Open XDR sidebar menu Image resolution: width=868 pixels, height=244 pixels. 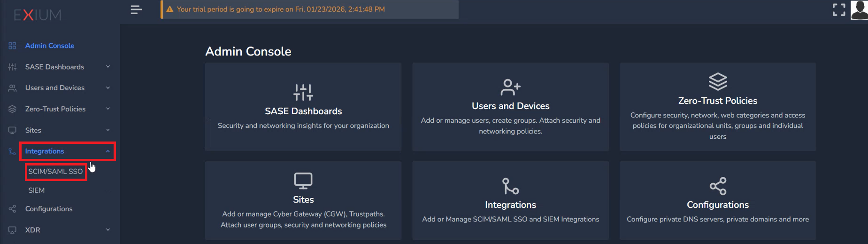[x=33, y=230]
